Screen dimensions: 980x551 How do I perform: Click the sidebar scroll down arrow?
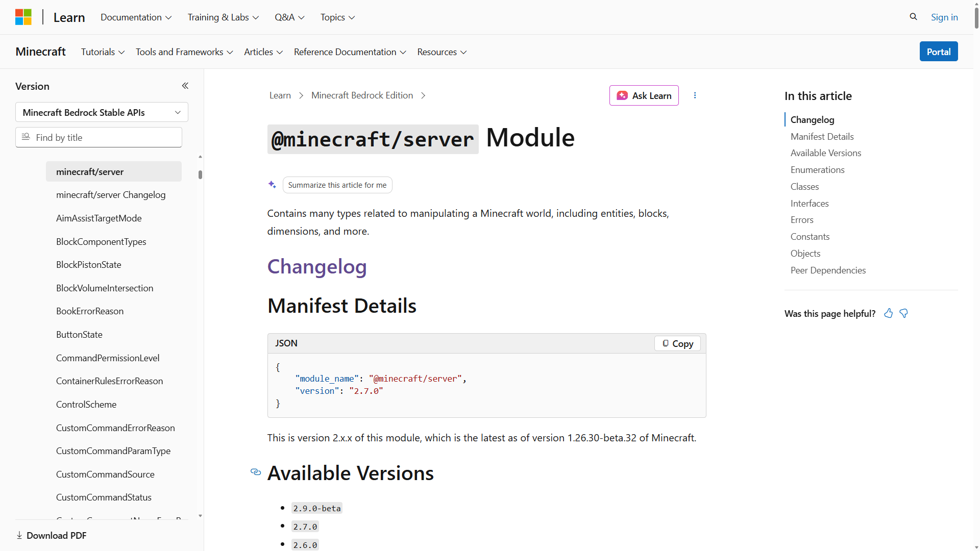(200, 516)
